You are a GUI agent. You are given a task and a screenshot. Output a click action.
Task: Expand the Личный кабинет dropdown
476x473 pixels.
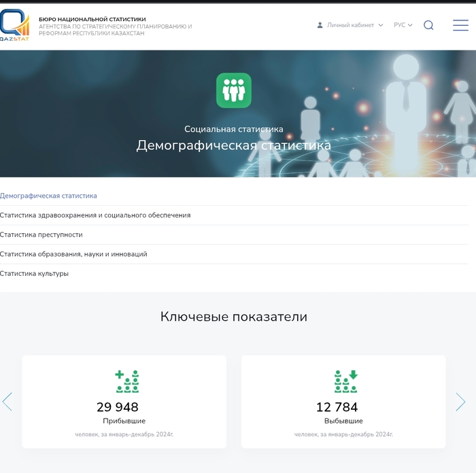[x=350, y=25]
